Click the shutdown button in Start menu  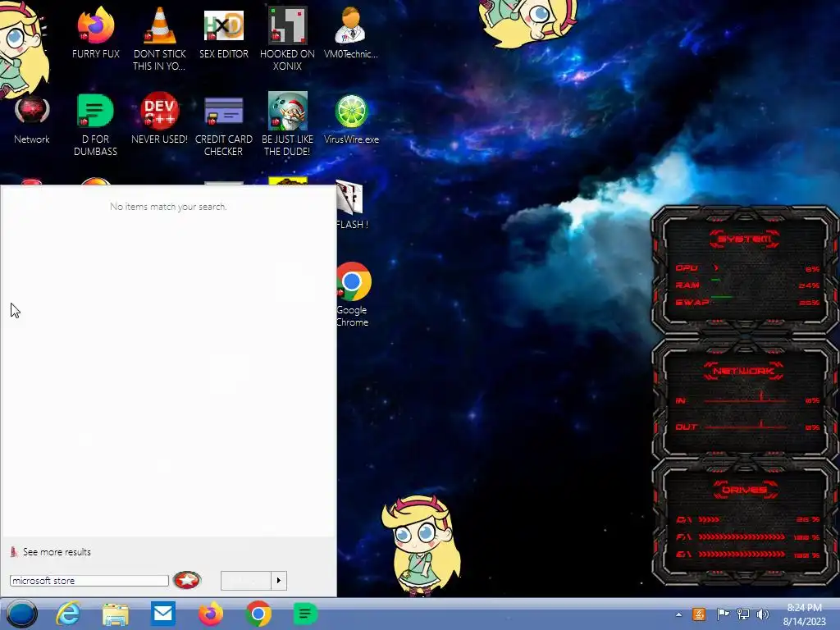click(246, 581)
